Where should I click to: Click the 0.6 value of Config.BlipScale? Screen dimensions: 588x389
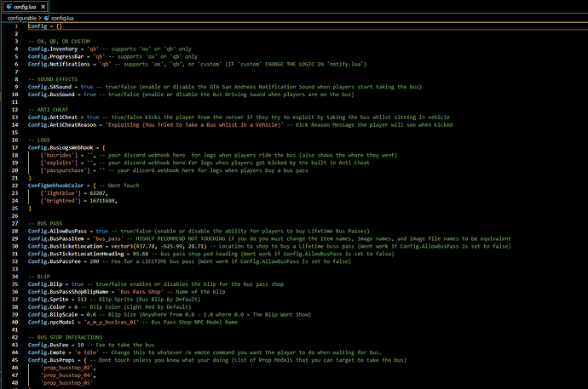tap(91, 314)
